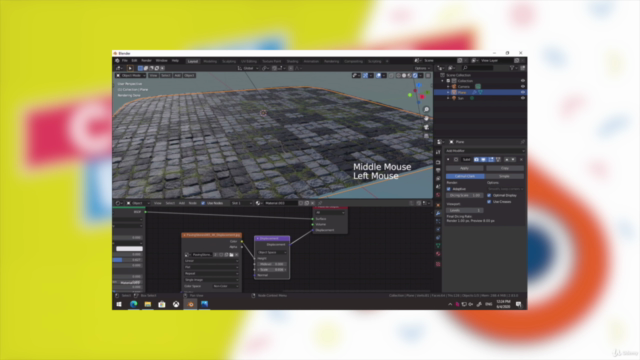This screenshot has height=360, width=640.
Task: Select the viewport select-box tool icon
Action: pos(140,68)
